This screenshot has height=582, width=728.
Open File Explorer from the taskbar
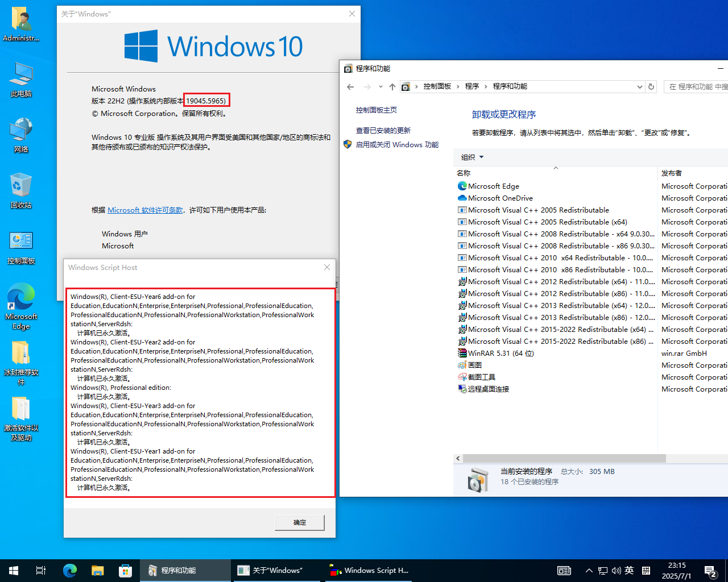pos(98,571)
